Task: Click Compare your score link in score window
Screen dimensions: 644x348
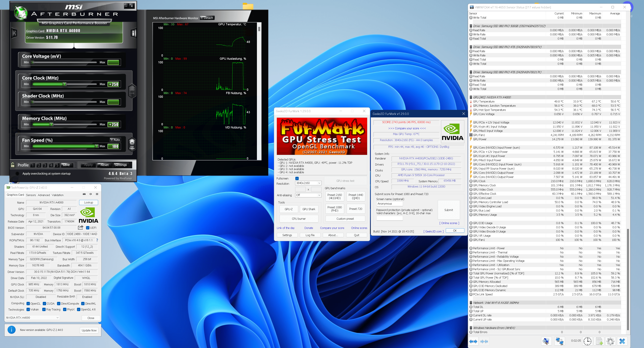Action: (x=407, y=128)
